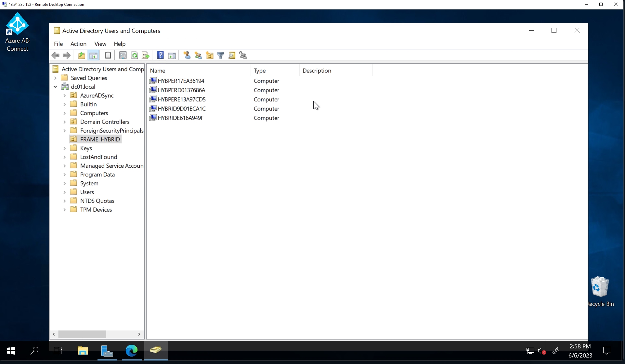Image resolution: width=625 pixels, height=364 pixels.
Task: Expand the Users container
Action: 64,192
